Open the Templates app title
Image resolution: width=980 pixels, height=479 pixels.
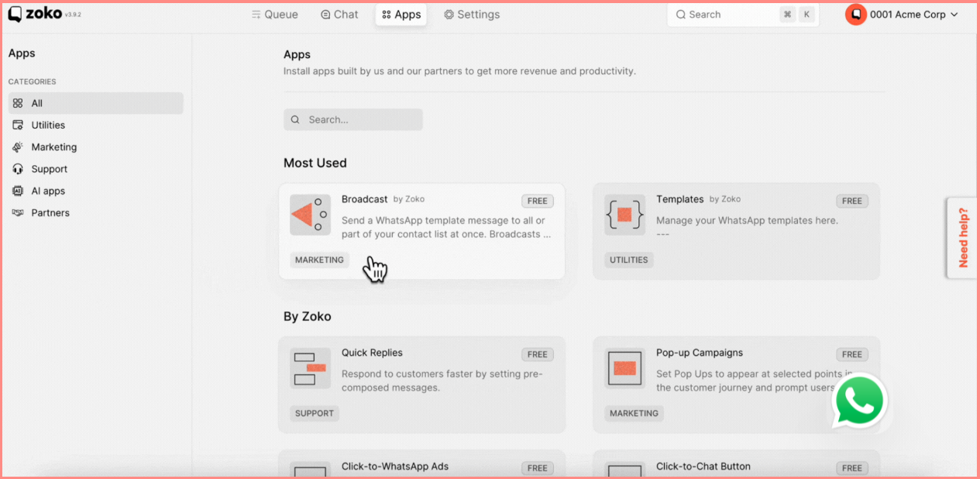click(679, 199)
